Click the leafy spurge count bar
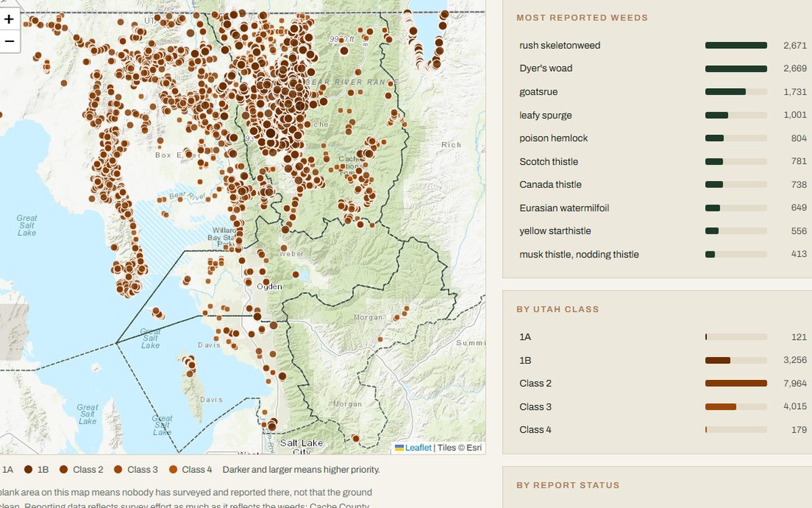Viewport: 812px width, 508px height. click(736, 115)
